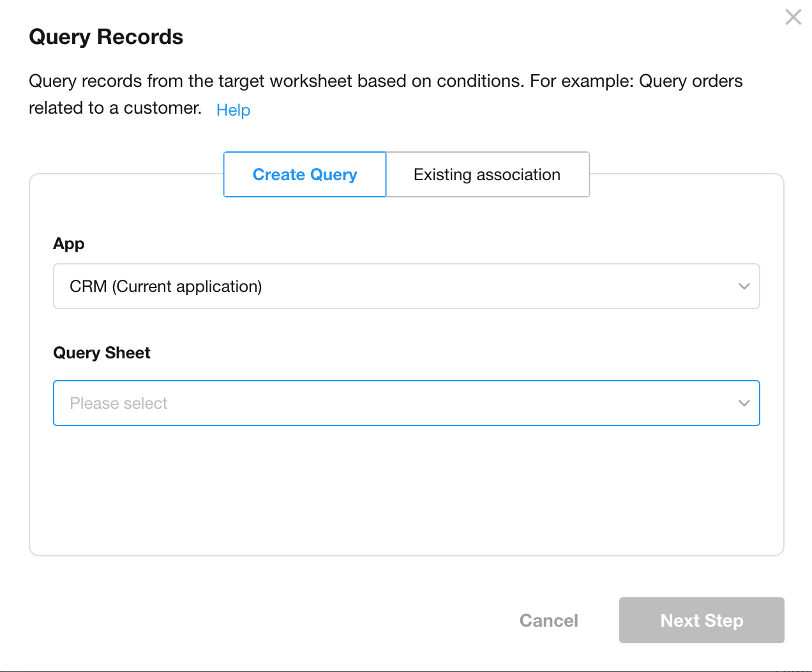Image resolution: width=812 pixels, height=672 pixels.
Task: Click the "related to a customer" text
Action: coord(115,108)
